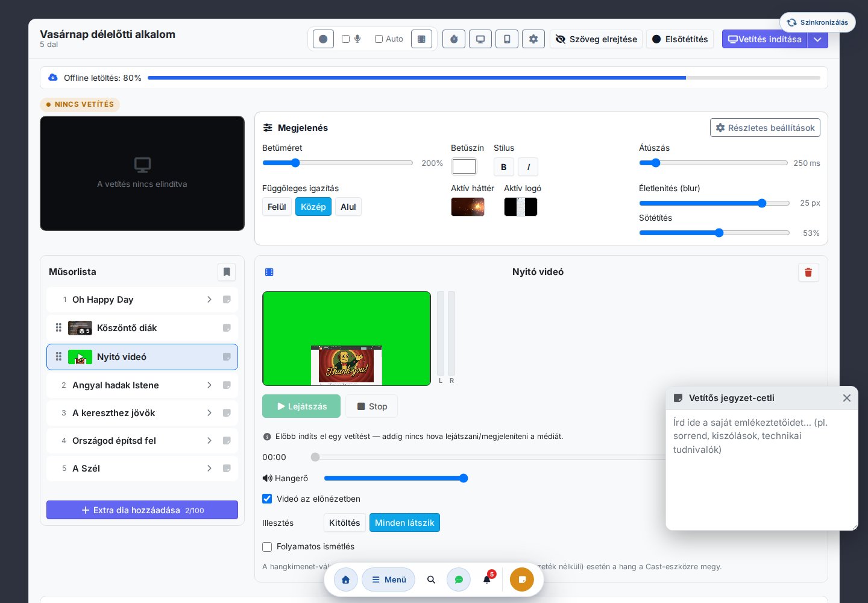Click the bookmark icon in Műsorlista
868x603 pixels.
pyautogui.click(x=227, y=272)
